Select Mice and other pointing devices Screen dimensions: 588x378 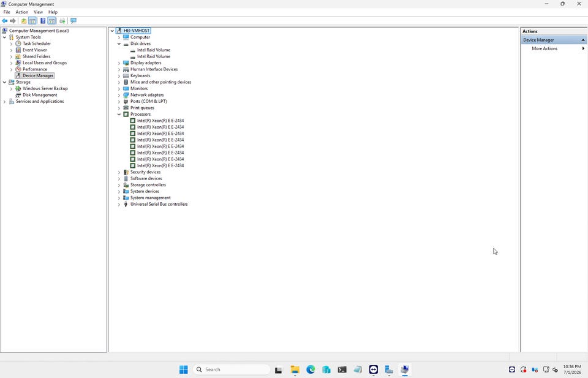[x=160, y=82]
